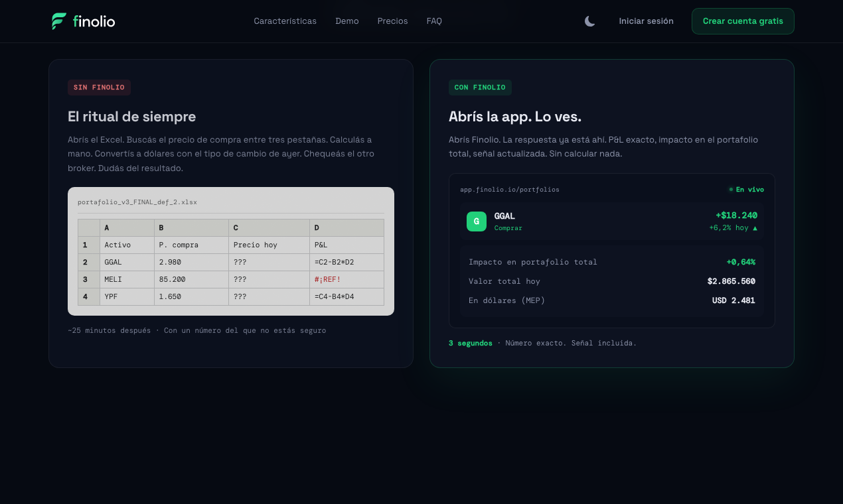Click the SIN FINOLIO badge

tap(99, 88)
